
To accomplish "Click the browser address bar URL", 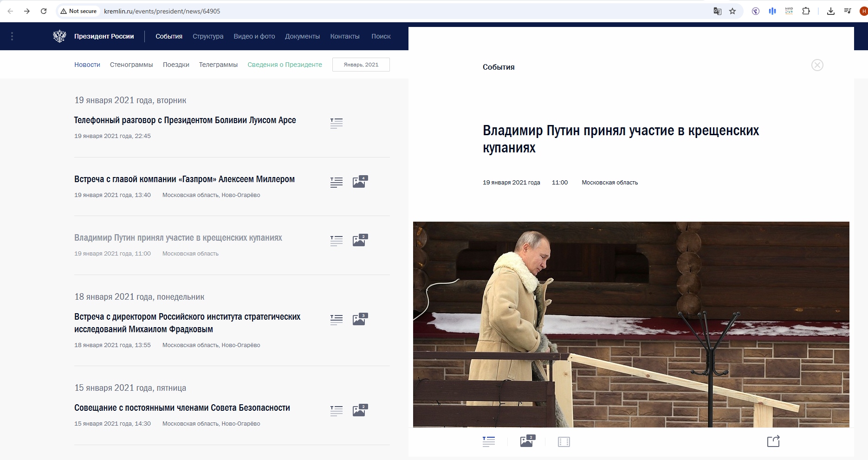I will coord(162,11).
